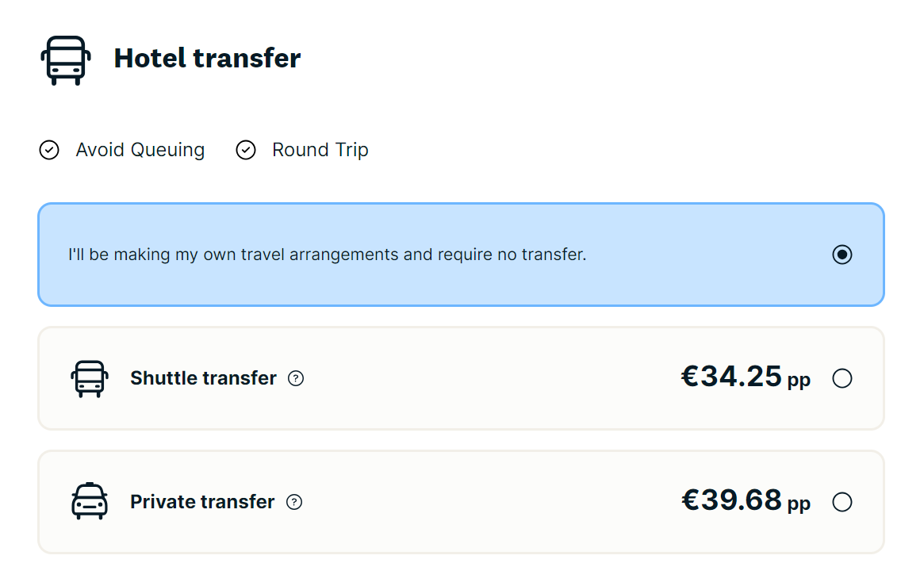
Task: Click the question mark icon beside Shuttle transfer label
Action: click(x=295, y=379)
